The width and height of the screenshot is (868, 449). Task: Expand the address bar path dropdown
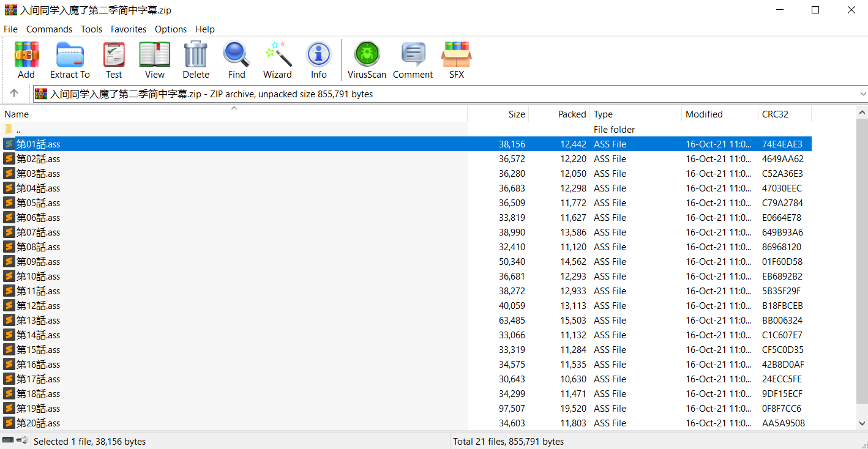(863, 94)
